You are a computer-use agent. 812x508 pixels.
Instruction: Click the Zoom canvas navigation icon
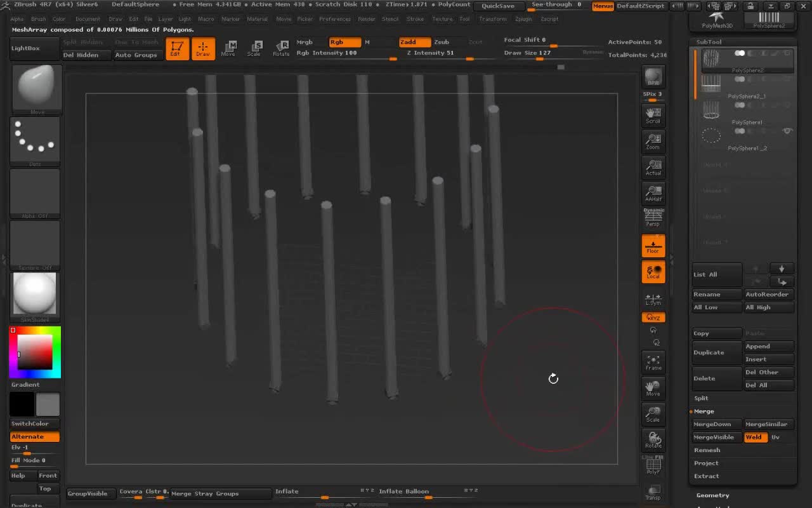click(653, 141)
